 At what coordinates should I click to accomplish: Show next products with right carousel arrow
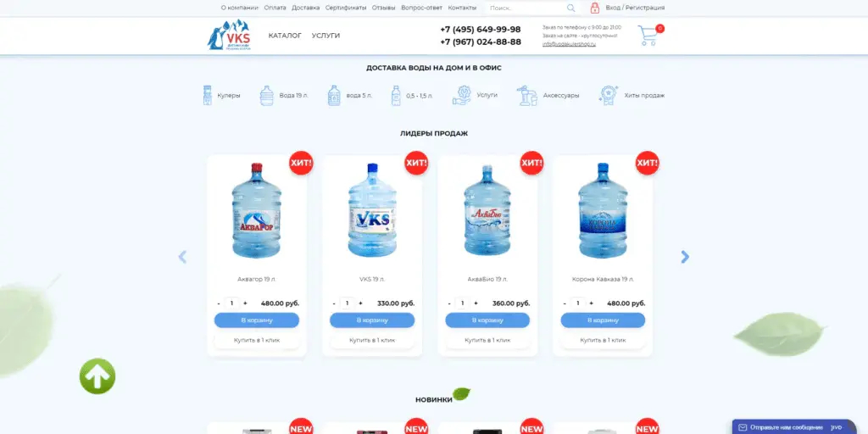coord(685,257)
